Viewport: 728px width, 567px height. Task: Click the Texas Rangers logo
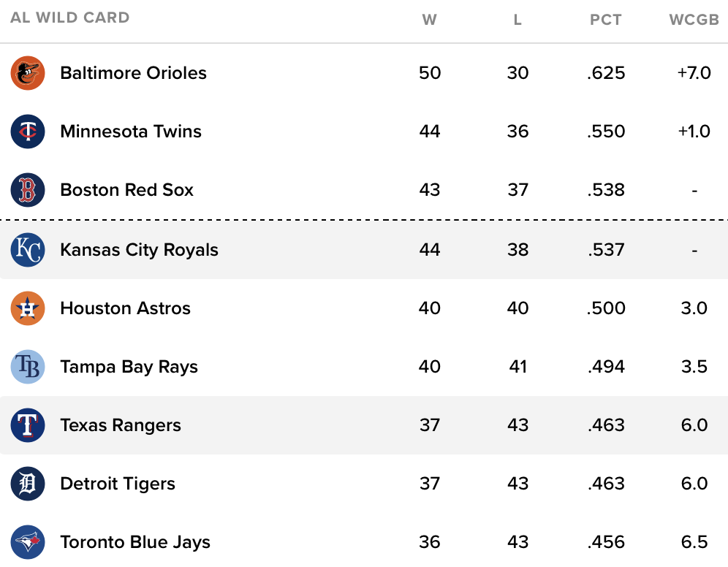pyautogui.click(x=28, y=425)
